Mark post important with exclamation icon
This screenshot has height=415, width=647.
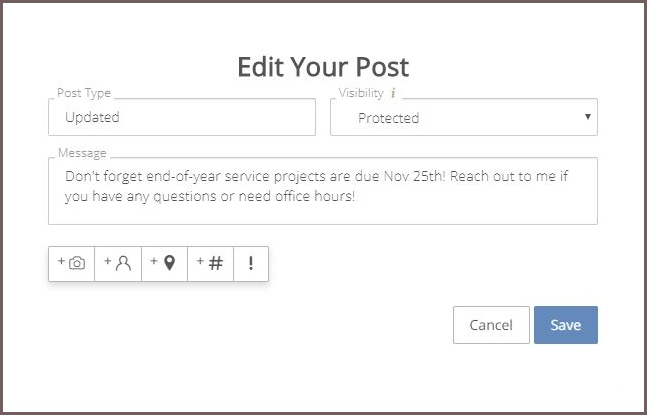click(x=251, y=264)
